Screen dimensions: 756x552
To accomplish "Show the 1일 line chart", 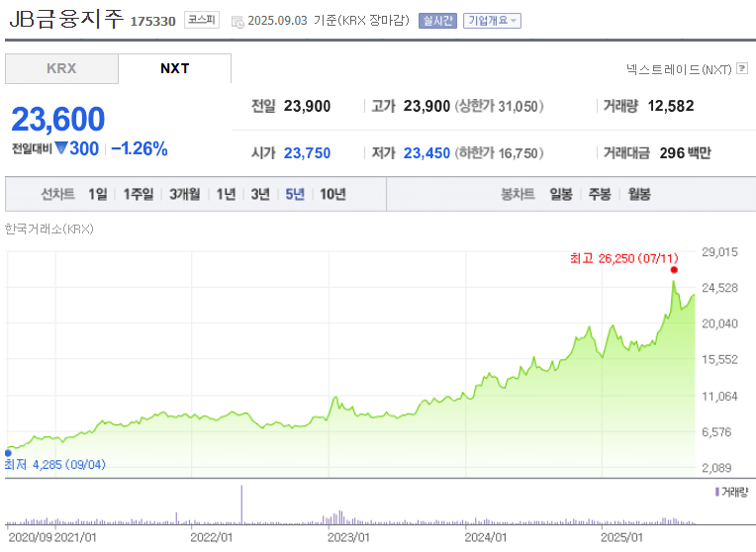I will coord(97,194).
